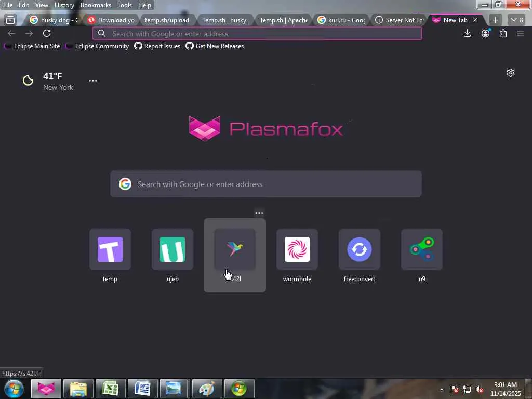Launch Excel from the taskbar

pos(111,389)
